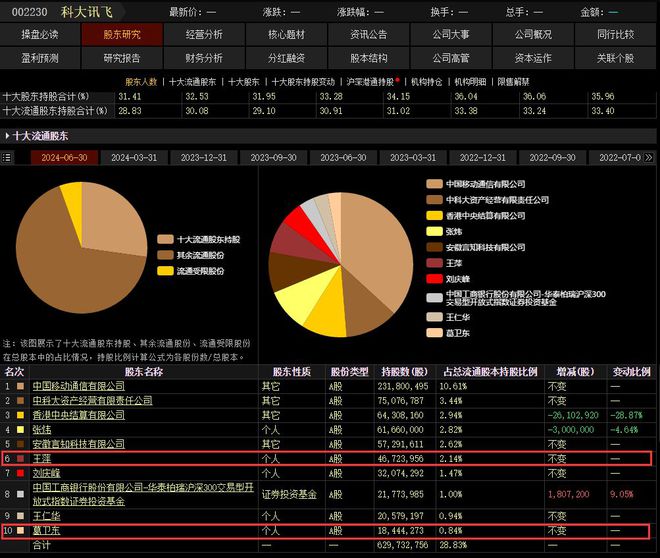660x558 pixels.
Task: Select the 2022-12-31 report date
Action: 483,158
